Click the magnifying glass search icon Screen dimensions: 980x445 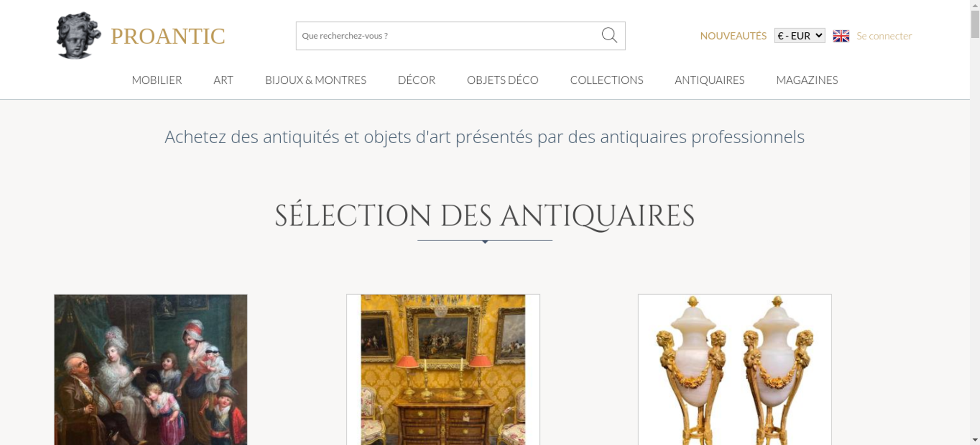click(x=609, y=35)
